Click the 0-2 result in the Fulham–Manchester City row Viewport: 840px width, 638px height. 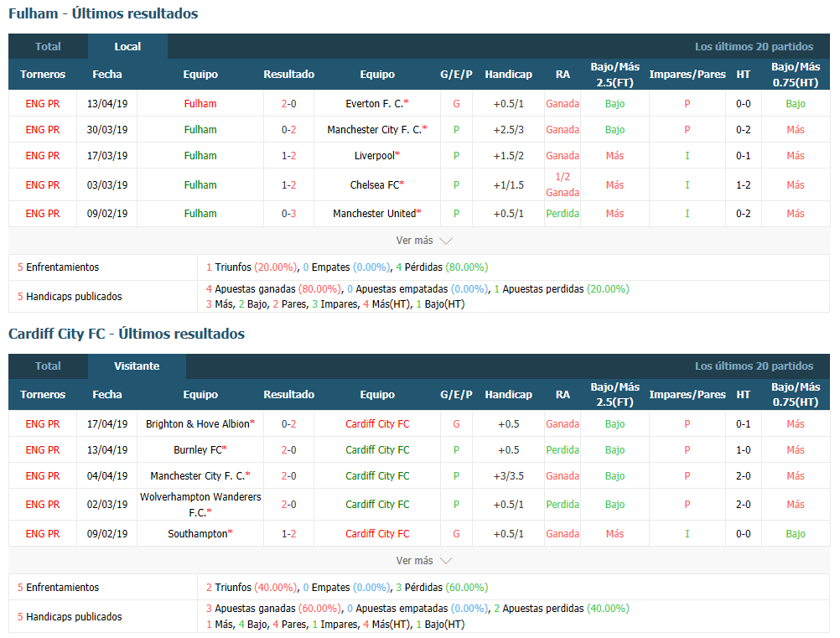point(288,130)
